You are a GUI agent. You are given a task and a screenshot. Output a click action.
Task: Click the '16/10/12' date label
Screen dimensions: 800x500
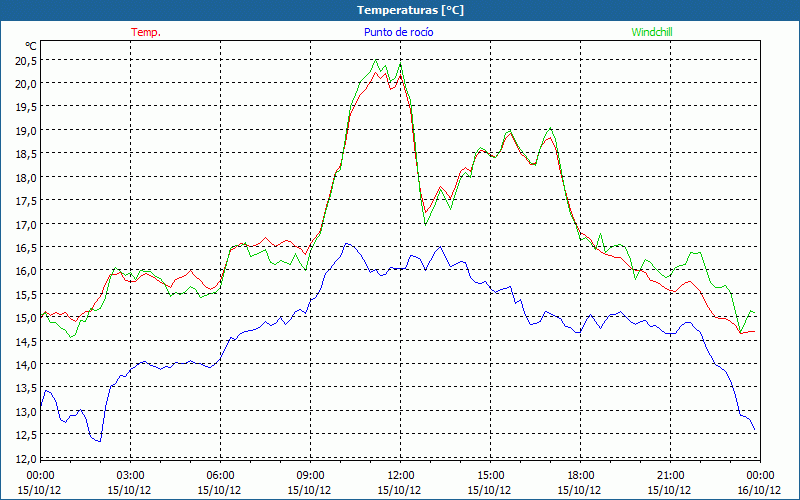759,490
